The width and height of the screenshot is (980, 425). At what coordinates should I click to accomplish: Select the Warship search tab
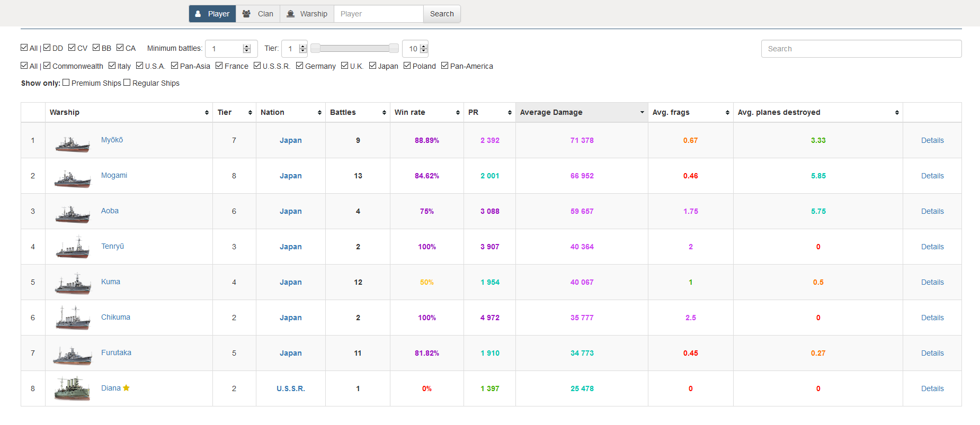307,14
